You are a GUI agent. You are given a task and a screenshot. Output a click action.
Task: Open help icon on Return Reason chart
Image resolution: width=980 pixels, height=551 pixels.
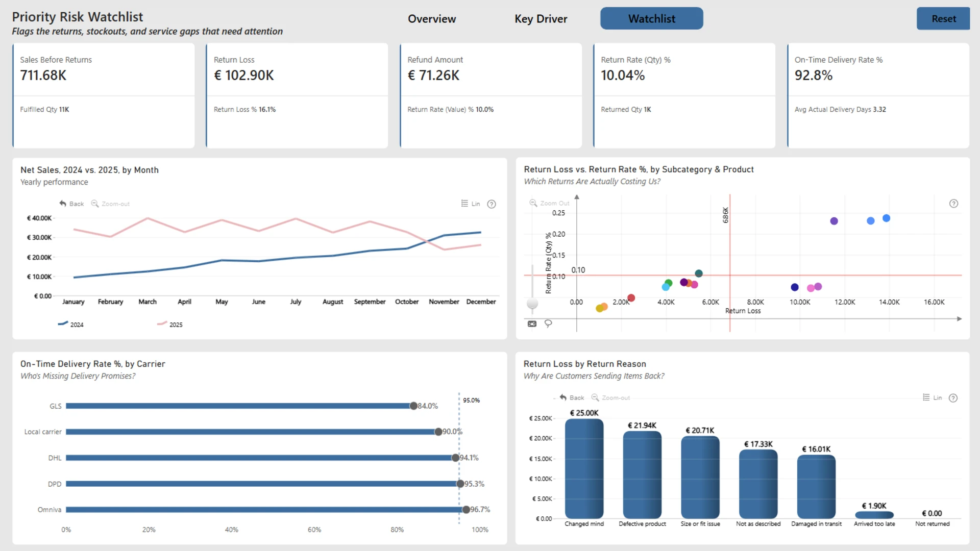[x=953, y=398]
